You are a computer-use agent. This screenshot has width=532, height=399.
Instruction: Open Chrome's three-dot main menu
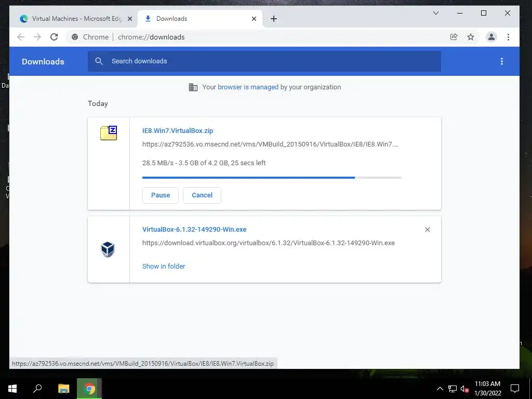(508, 37)
